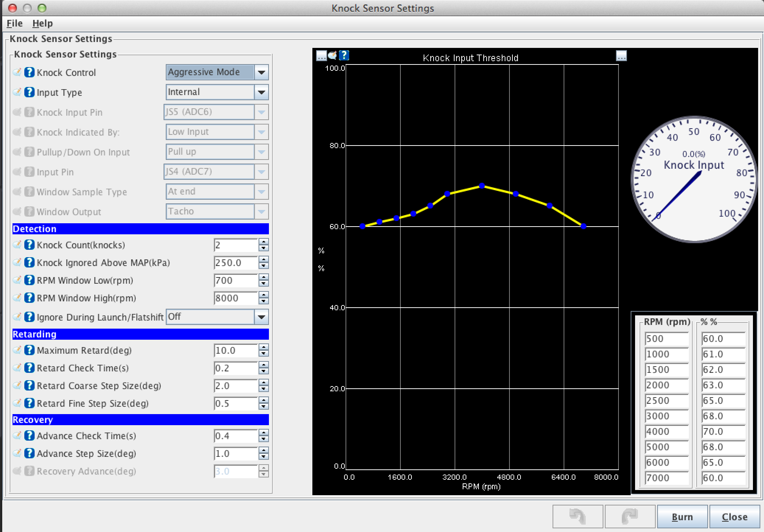
Task: Click the Close button
Action: pyautogui.click(x=734, y=517)
